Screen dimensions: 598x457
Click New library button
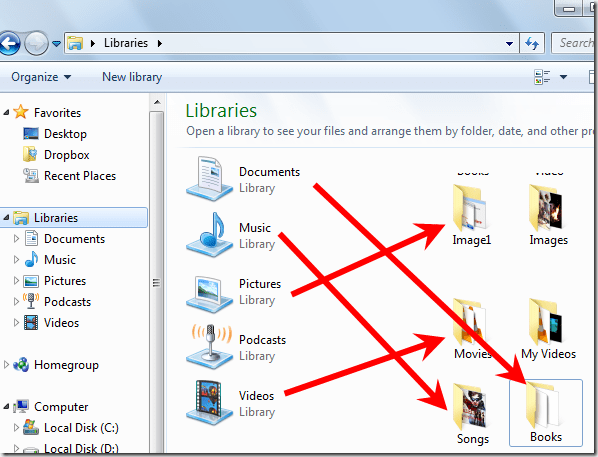point(132,77)
